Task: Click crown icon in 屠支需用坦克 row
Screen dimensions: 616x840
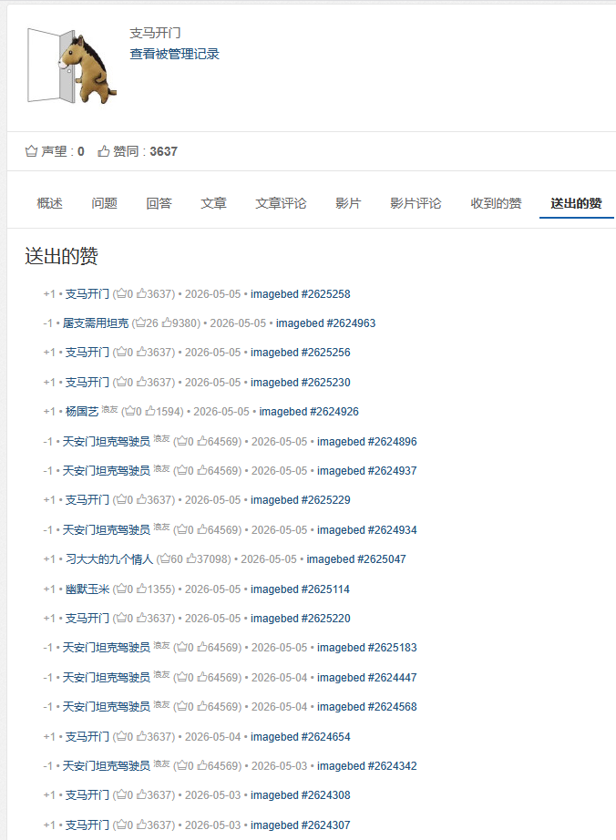Action: click(140, 323)
